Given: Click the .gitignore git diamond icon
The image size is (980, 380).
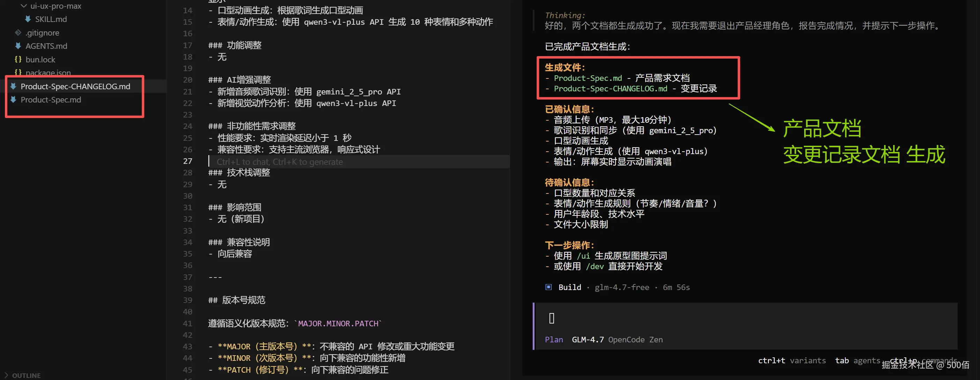Looking at the screenshot, I should pos(18,33).
